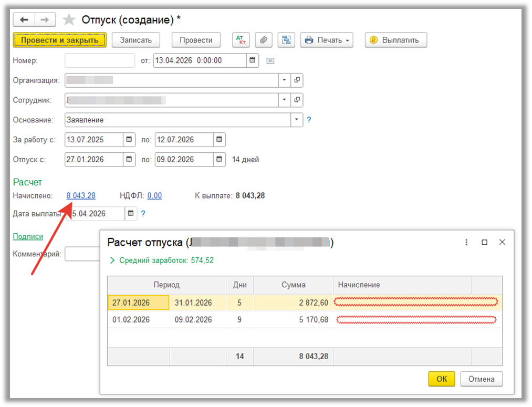Click Отмена in the dialog
The image size is (532, 407).
[482, 379]
